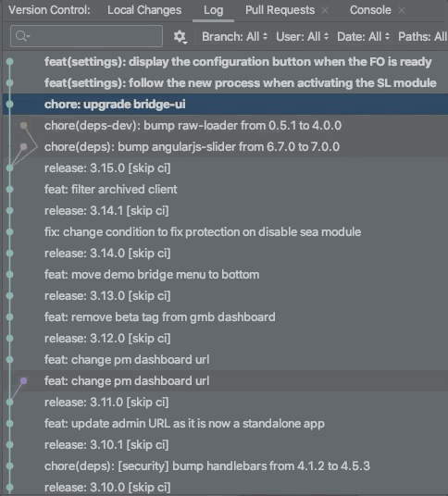The width and height of the screenshot is (448, 496).
Task: Open the log settings gear icon
Action: click(x=180, y=37)
